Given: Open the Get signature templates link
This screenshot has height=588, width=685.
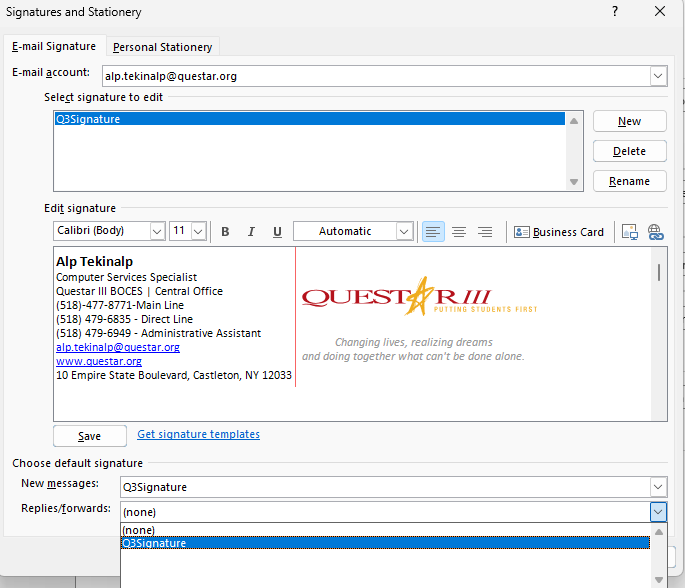Looking at the screenshot, I should click(x=198, y=434).
